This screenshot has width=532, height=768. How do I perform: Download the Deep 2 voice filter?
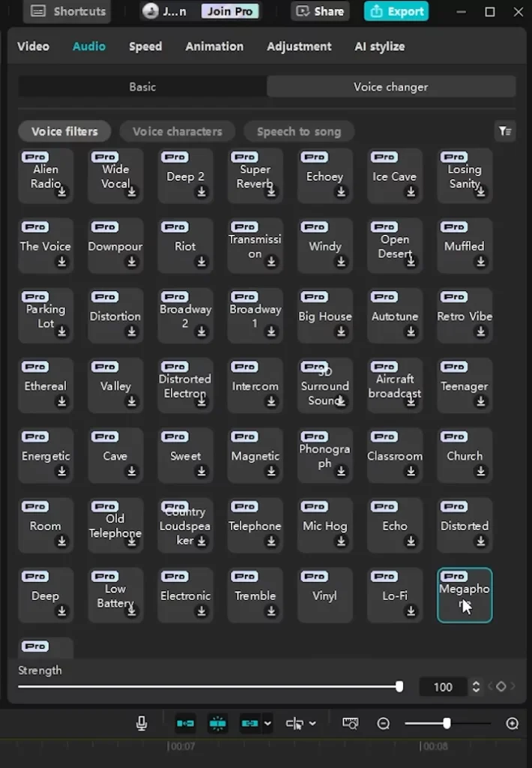(x=202, y=192)
